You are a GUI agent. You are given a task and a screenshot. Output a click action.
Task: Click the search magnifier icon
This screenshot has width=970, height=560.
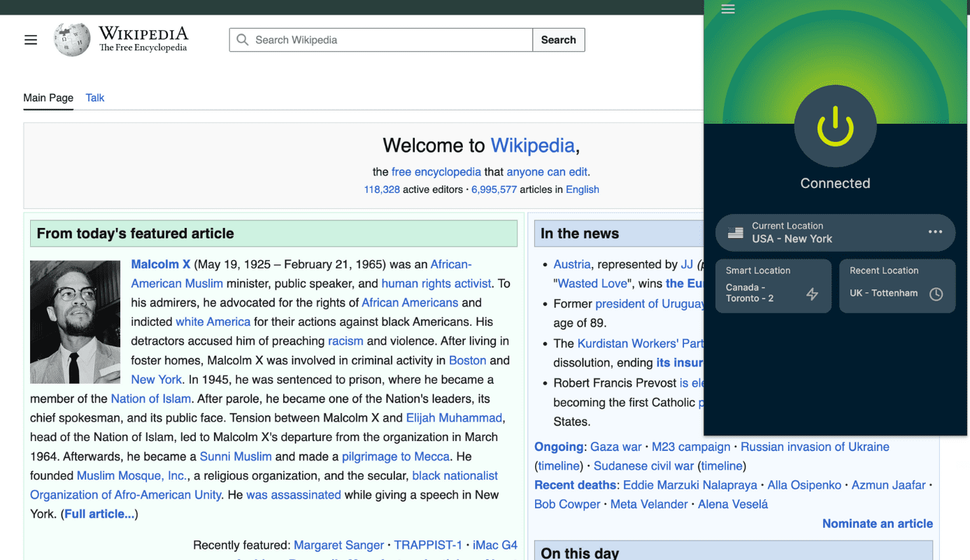(243, 40)
